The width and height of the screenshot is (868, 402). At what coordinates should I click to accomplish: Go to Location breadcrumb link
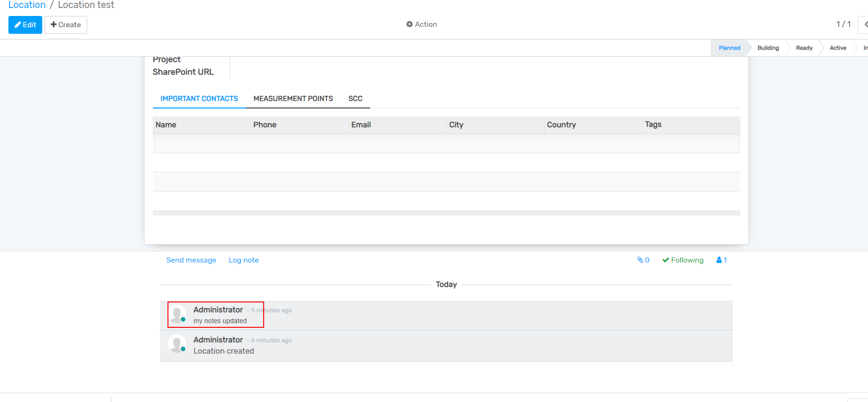pyautogui.click(x=27, y=5)
